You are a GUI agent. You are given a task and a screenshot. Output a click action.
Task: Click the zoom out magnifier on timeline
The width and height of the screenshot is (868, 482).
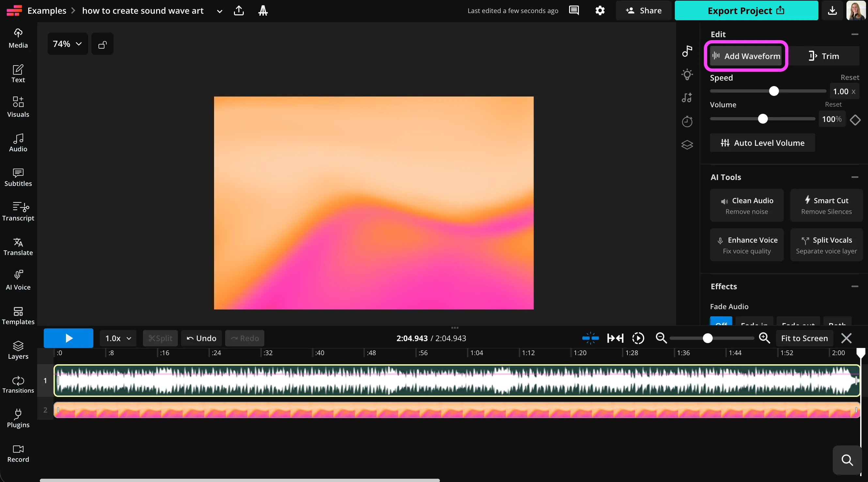661,338
